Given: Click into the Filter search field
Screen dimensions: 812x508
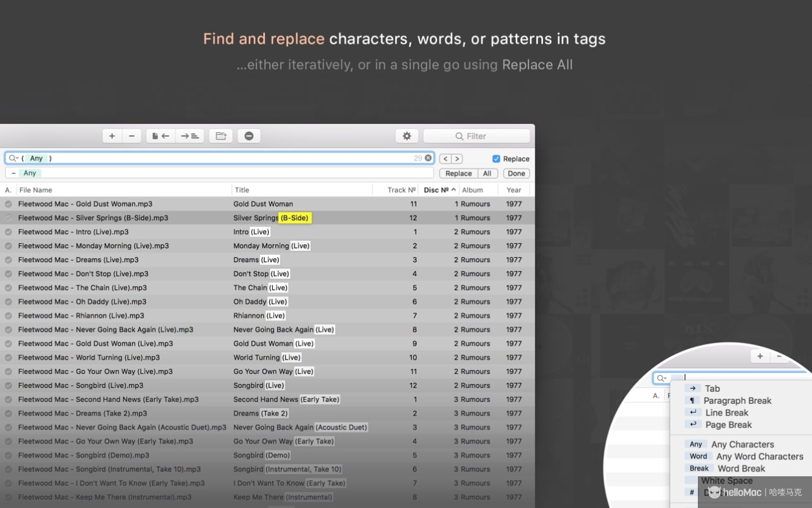Looking at the screenshot, I should click(x=476, y=136).
